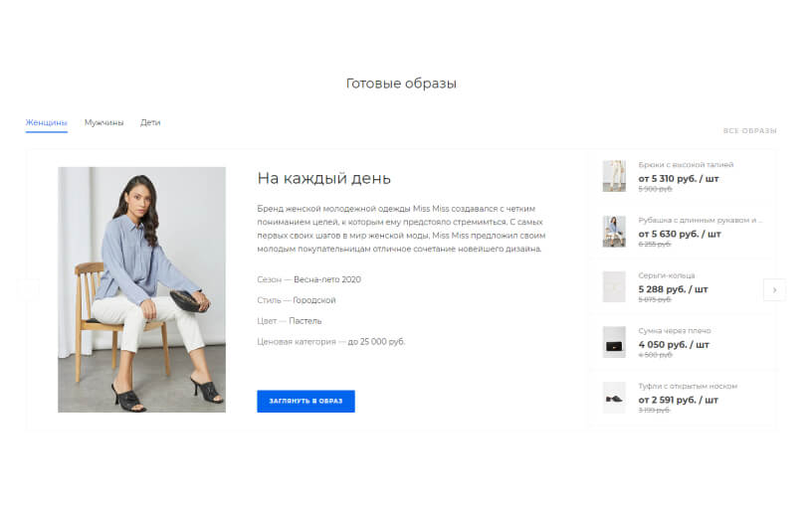Click the high-waist trousers thumbnail
The image size is (812, 516).
614,176
